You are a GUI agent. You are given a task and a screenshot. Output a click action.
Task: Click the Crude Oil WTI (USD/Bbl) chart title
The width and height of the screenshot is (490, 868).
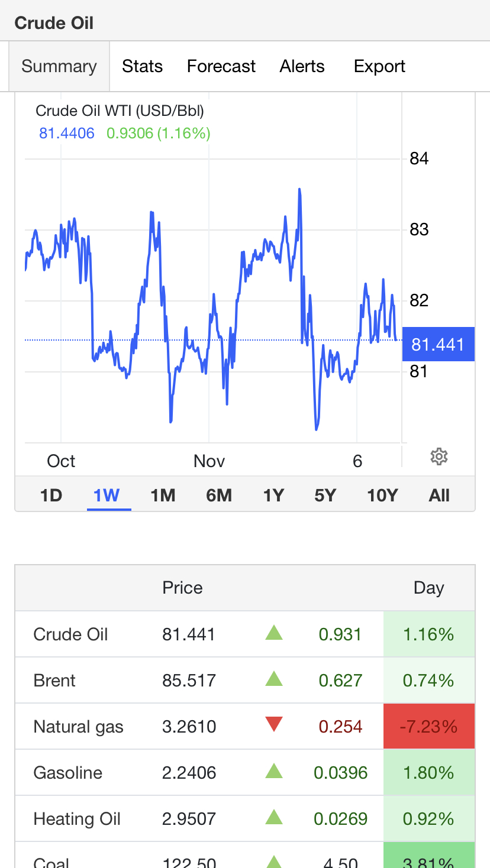point(120,111)
